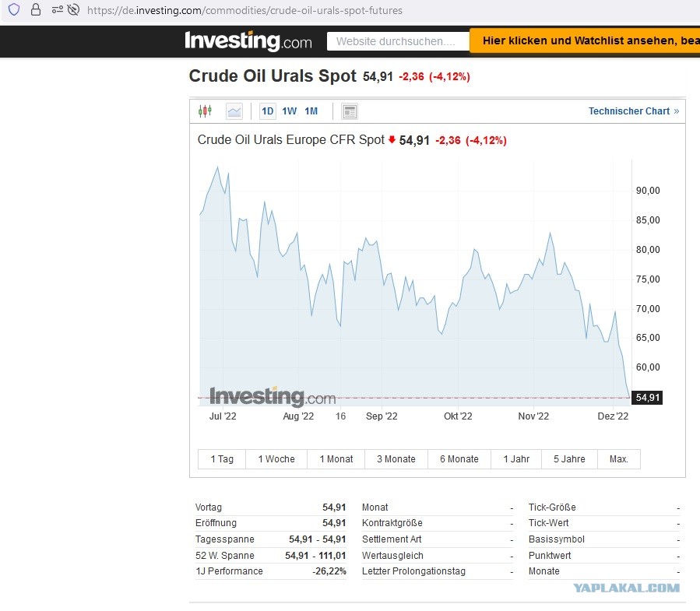Show the Max. time range

(x=619, y=459)
